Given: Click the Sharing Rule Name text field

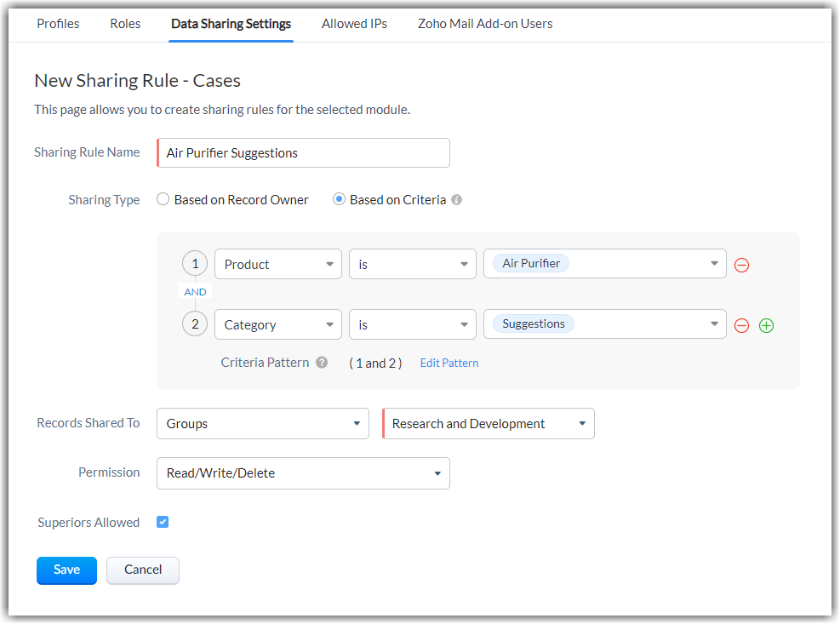Looking at the screenshot, I should coord(304,153).
